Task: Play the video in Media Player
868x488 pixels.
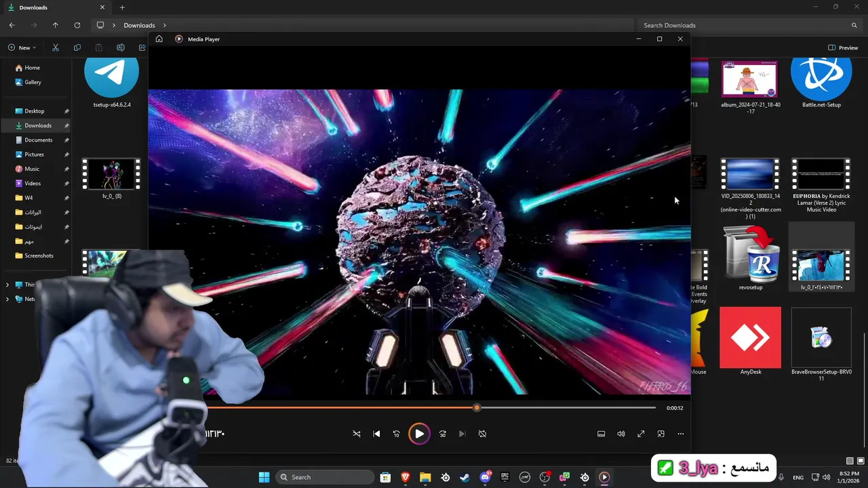Action: tap(419, 434)
